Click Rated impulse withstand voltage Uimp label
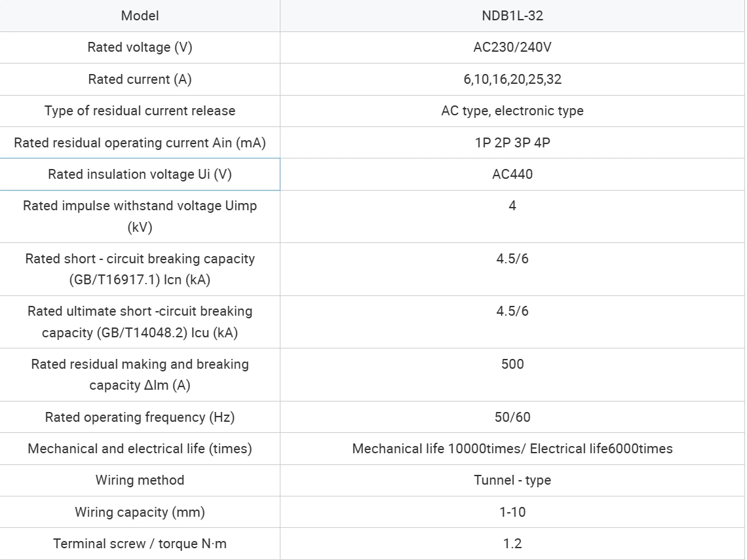The image size is (747, 560). coord(140,216)
